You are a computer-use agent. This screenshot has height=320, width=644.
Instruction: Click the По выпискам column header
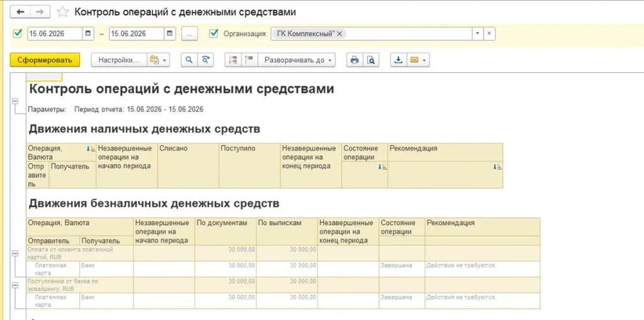point(287,231)
